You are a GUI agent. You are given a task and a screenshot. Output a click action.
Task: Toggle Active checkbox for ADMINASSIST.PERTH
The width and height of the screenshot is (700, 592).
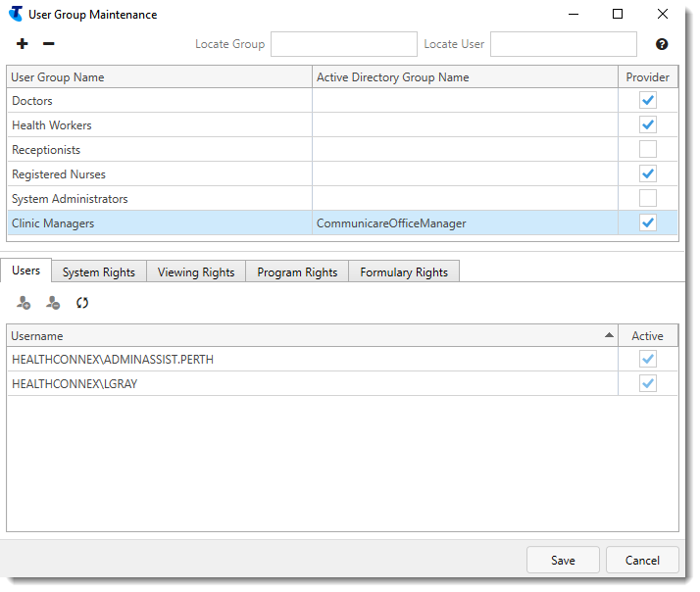click(x=648, y=359)
